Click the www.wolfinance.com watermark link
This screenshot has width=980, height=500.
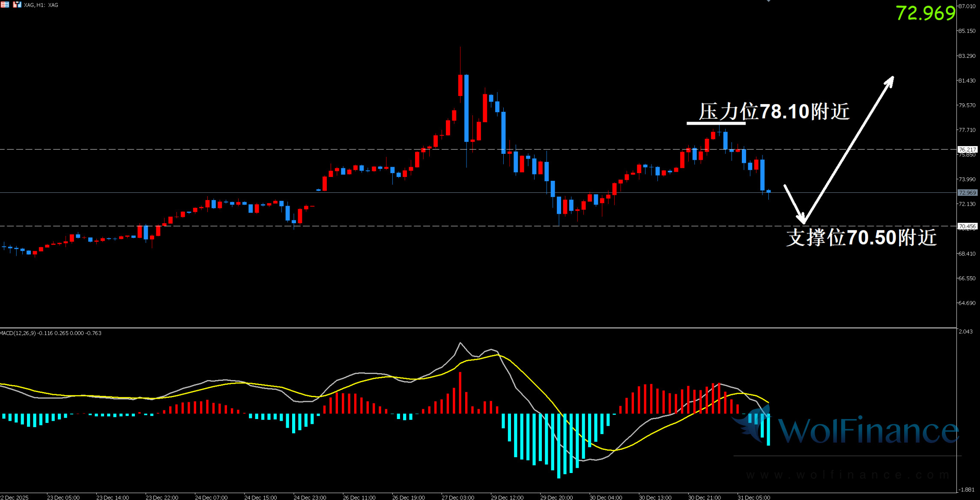(847, 475)
